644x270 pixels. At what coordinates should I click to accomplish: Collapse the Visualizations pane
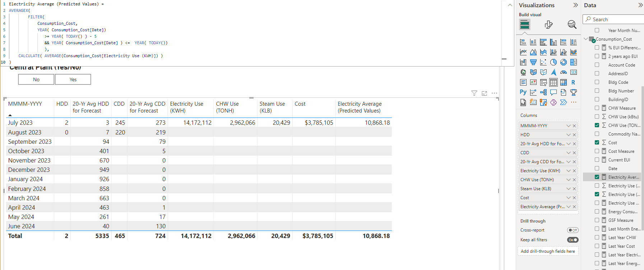(x=575, y=5)
